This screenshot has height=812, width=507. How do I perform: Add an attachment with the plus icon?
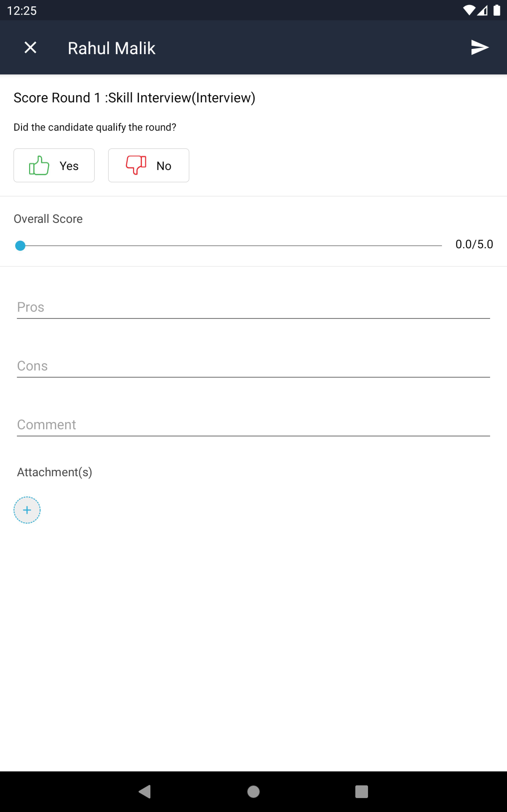click(27, 510)
